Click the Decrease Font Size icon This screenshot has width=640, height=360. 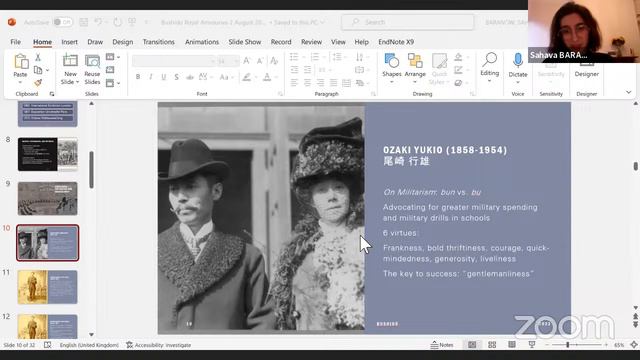(x=260, y=61)
